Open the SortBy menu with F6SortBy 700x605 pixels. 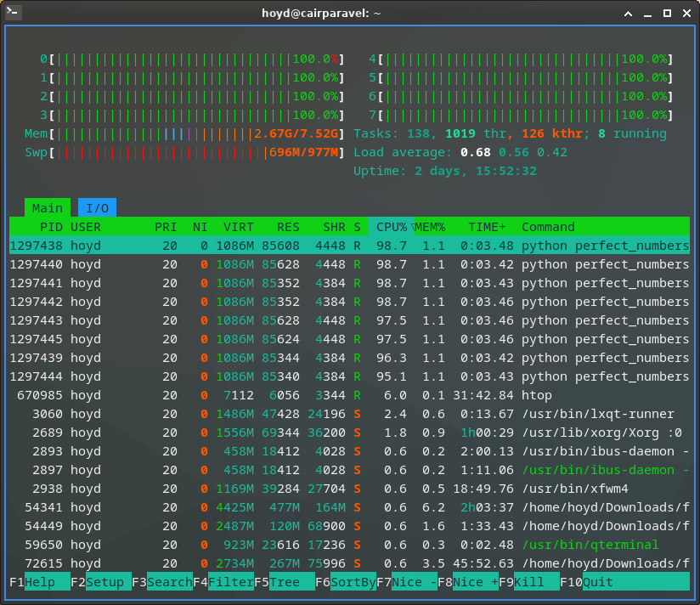coord(345,582)
